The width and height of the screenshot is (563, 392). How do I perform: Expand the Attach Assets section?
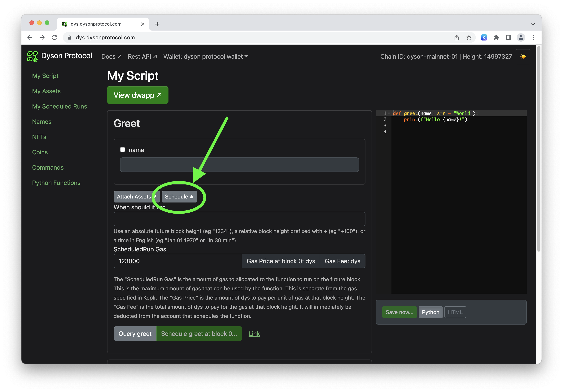[x=137, y=197]
